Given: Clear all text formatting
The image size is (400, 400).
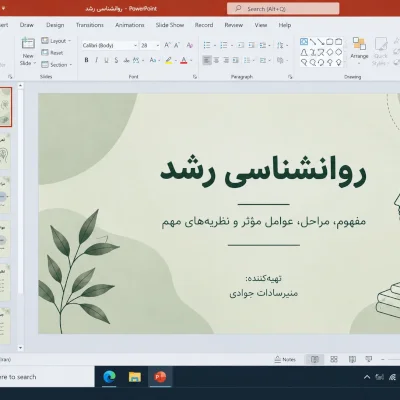Looking at the screenshot, I should [x=190, y=45].
